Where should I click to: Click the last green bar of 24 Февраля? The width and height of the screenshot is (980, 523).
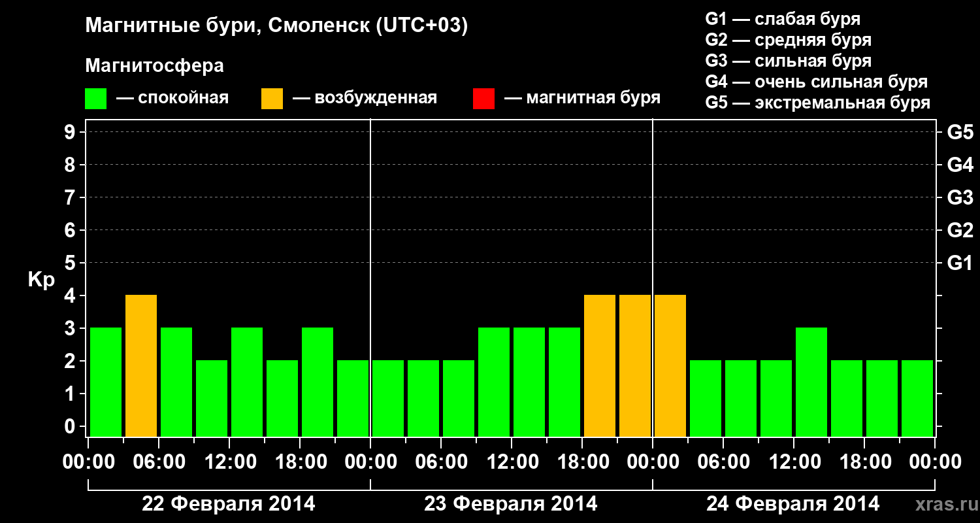click(x=917, y=398)
